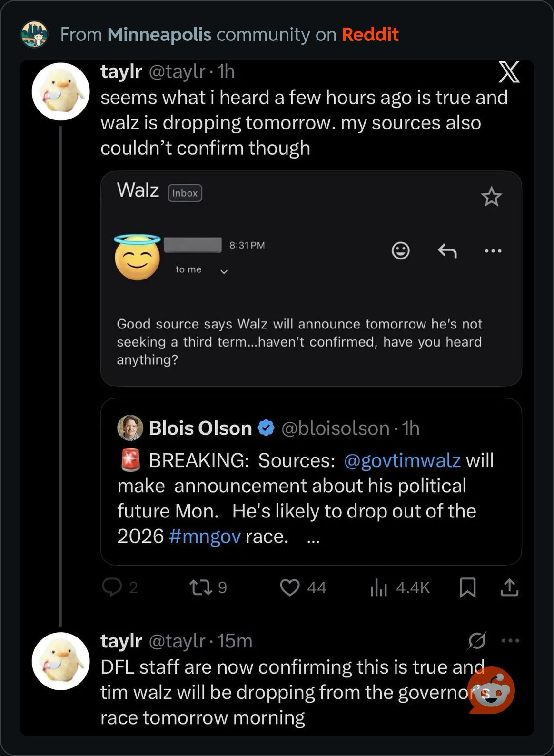Viewport: 554px width, 756px height.
Task: Add emoji reaction to the email
Action: [x=400, y=250]
